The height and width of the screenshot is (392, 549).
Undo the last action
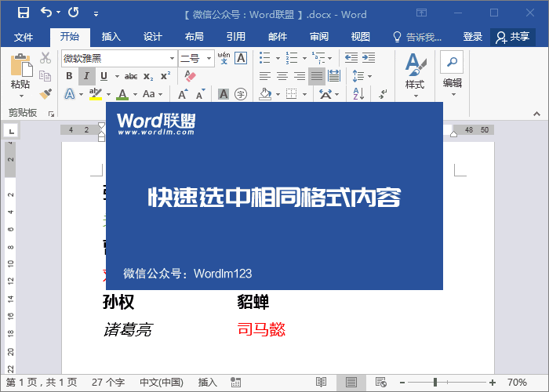pyautogui.click(x=45, y=13)
